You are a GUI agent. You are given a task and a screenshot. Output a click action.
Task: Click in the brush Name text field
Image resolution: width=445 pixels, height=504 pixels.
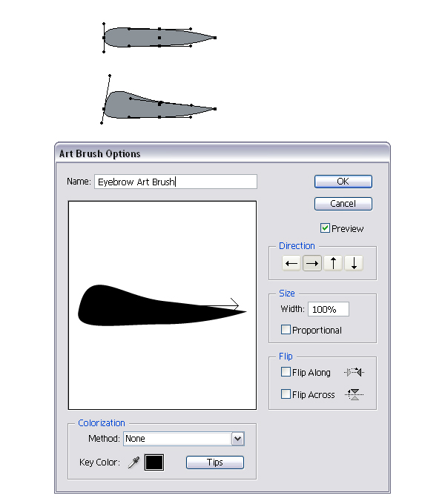pyautogui.click(x=175, y=182)
